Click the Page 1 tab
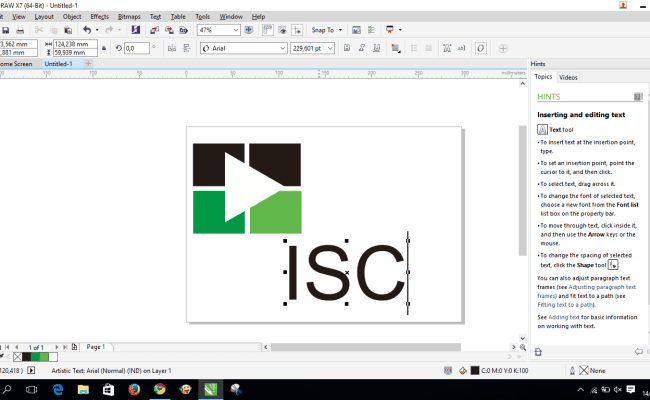Screen dimensions: 650x400 pyautogui.click(x=96, y=347)
